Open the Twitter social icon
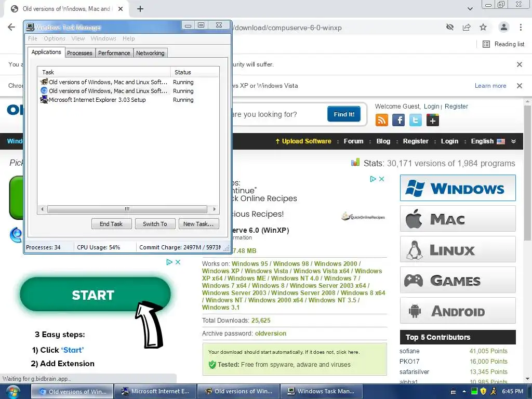The height and width of the screenshot is (399, 532). 415,120
